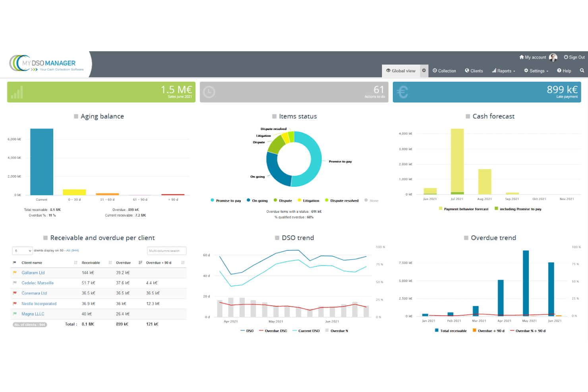Sort by Receivable column arrows
The image size is (588, 392).
[x=110, y=263]
